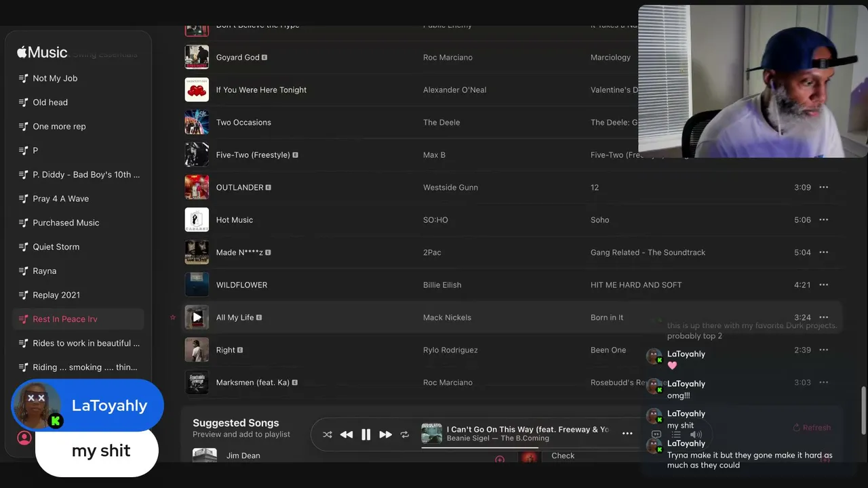Viewport: 868px width, 488px height.
Task: Skip back to the previous track
Action: (347, 434)
